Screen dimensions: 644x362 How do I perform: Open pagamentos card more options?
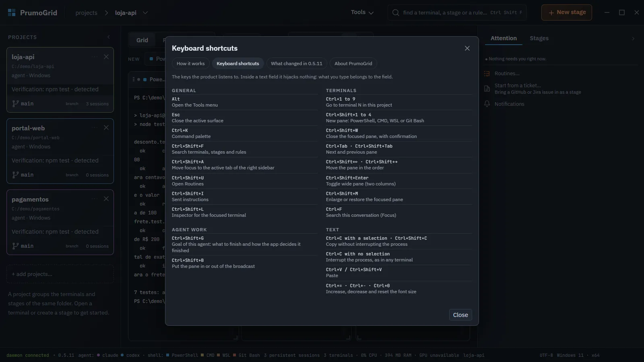tap(95, 199)
